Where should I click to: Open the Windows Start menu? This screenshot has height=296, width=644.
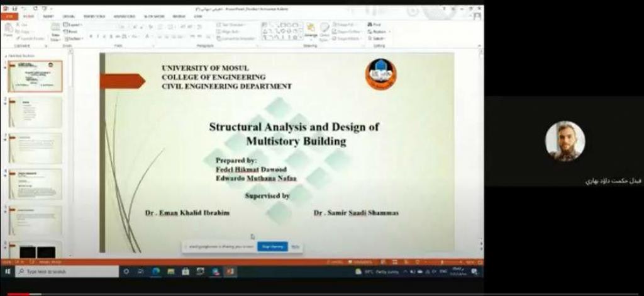coord(8,271)
